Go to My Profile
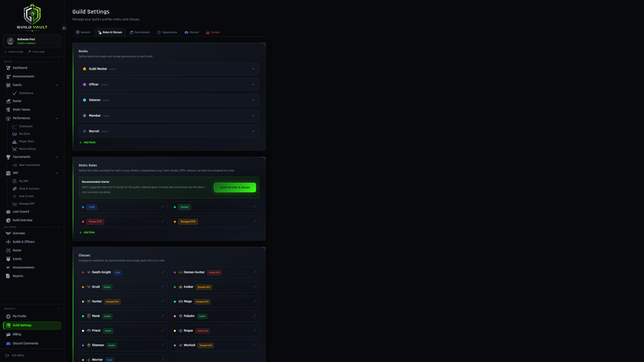 pyautogui.click(x=32, y=316)
